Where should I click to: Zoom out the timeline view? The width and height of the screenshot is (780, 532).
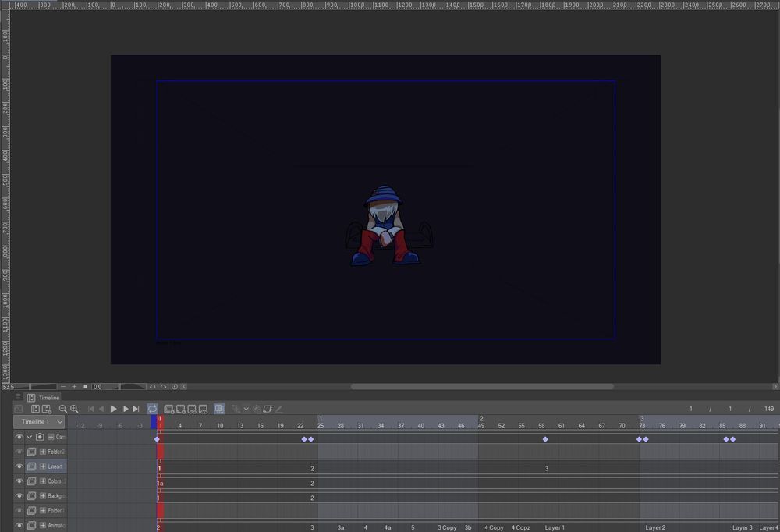click(62, 409)
